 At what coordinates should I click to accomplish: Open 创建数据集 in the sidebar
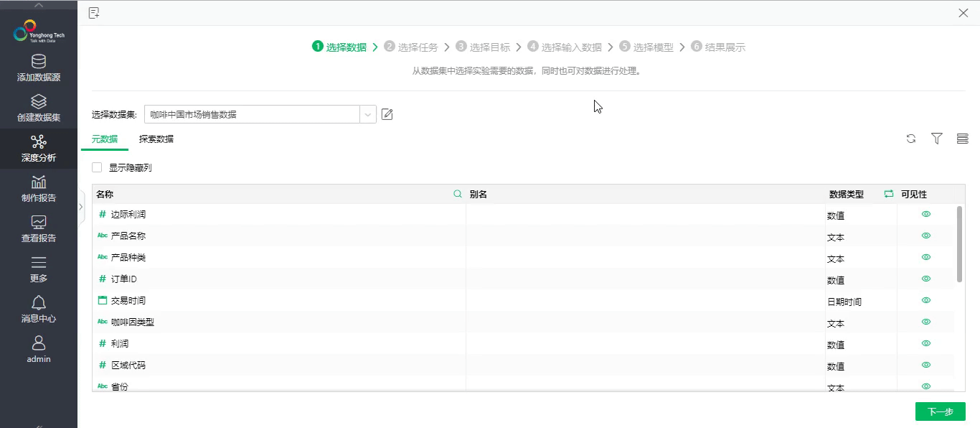pyautogui.click(x=39, y=108)
